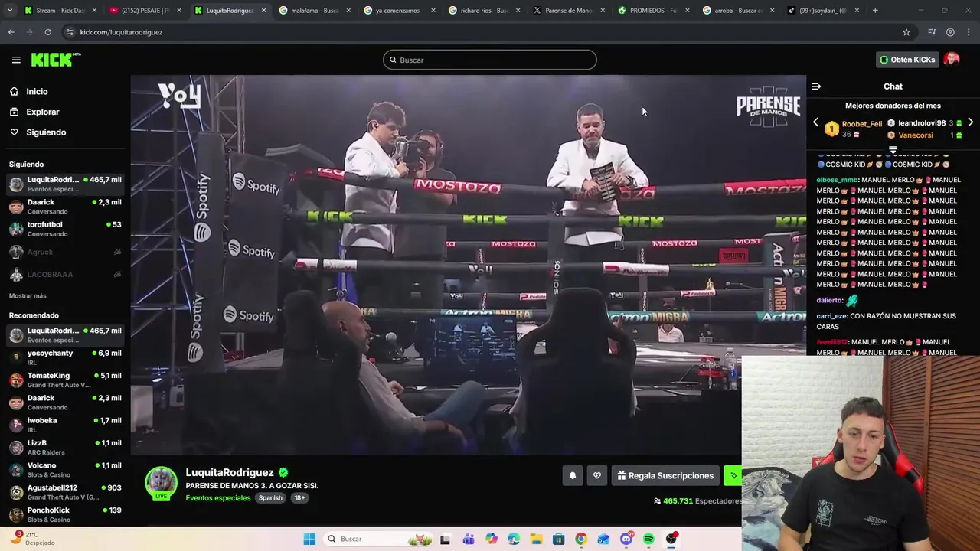Click LuquitaRodriguez streamer avatar
This screenshot has width=980, height=551.
[x=161, y=482]
